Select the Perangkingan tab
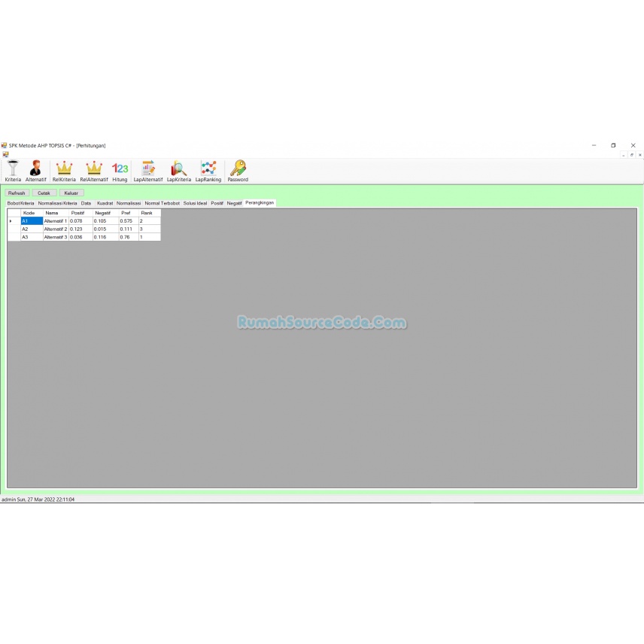The image size is (644, 644). click(260, 203)
